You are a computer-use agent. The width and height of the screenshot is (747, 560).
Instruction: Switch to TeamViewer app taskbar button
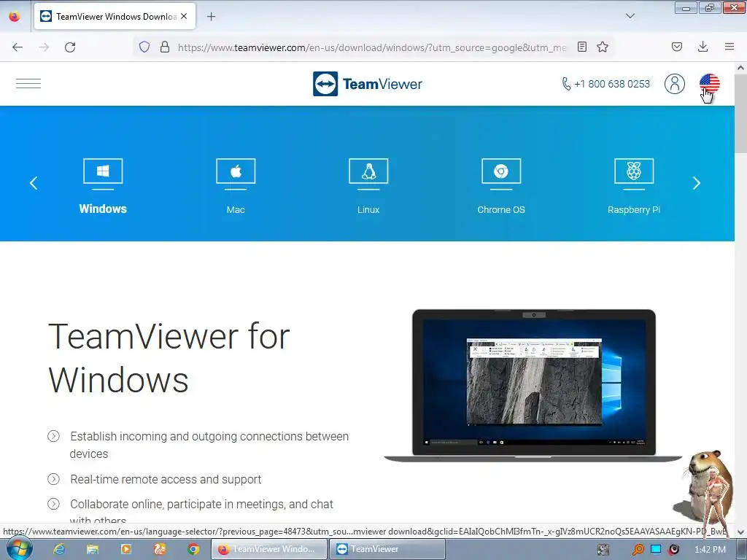pyautogui.click(x=387, y=549)
